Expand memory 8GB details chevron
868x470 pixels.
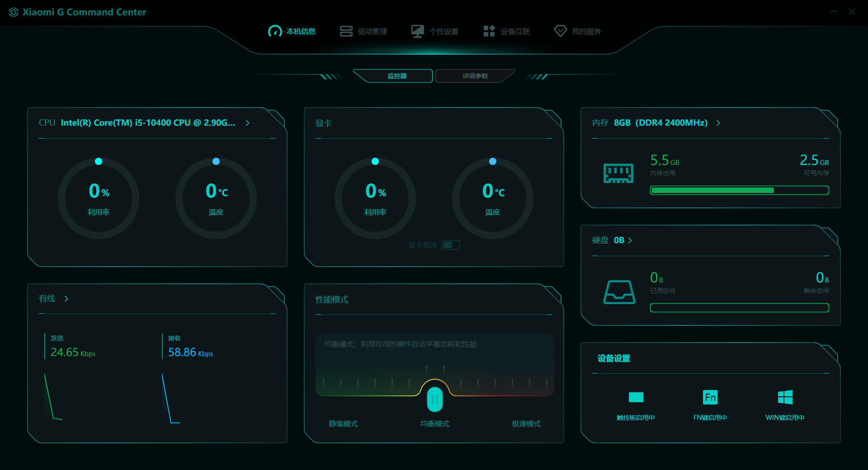point(718,123)
